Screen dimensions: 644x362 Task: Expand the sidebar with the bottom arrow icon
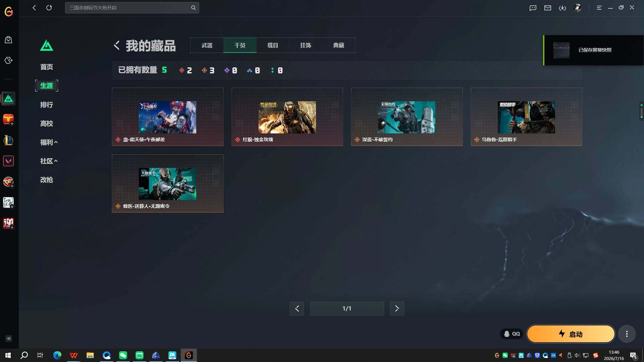(x=9, y=339)
